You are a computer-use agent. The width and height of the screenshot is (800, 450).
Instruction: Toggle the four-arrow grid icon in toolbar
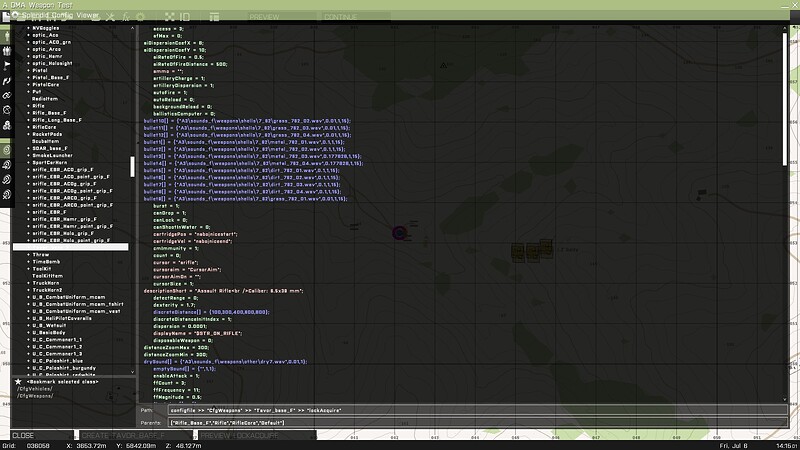[167, 18]
